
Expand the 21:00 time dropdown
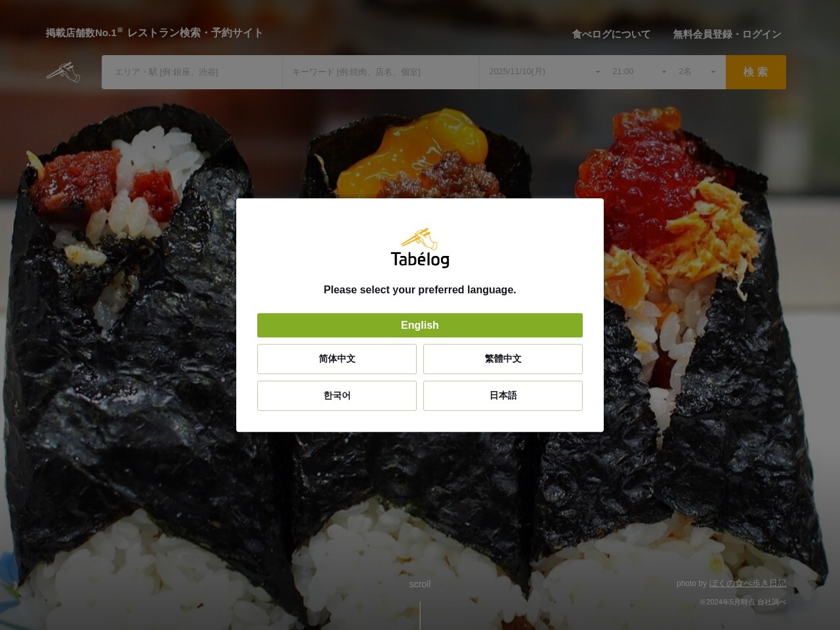[x=639, y=72]
